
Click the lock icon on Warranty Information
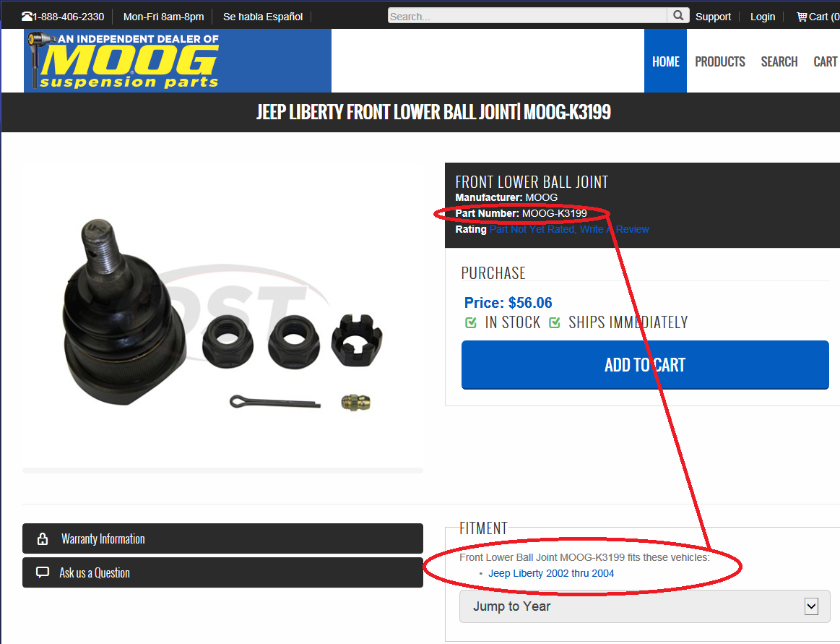pyautogui.click(x=43, y=539)
